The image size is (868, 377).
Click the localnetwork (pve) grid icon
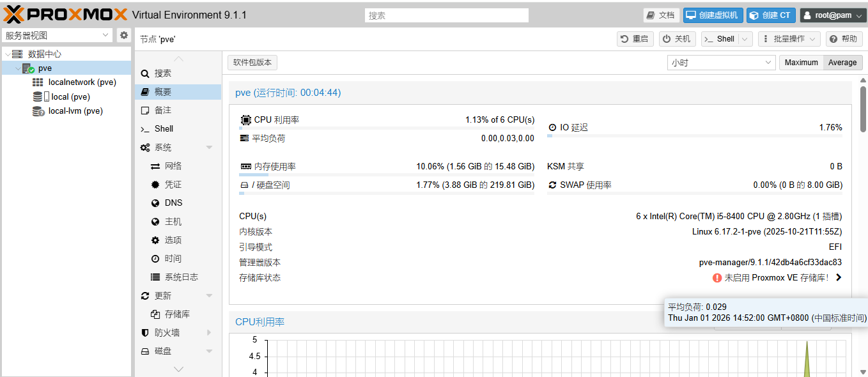click(38, 82)
